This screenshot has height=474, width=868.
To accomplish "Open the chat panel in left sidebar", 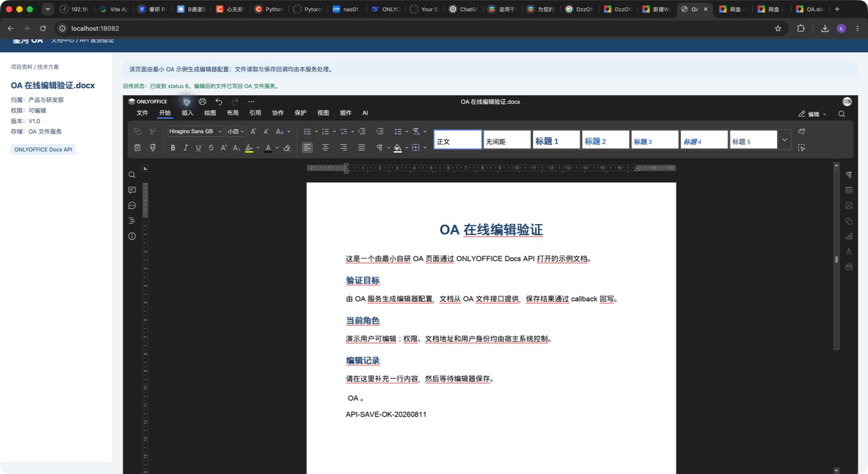I will (x=132, y=206).
